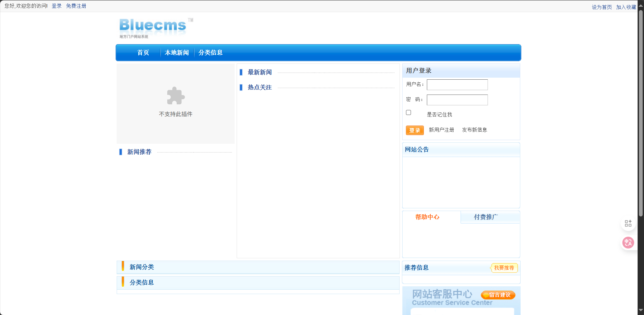The width and height of the screenshot is (644, 315).
Task: Click the 发布新信息 link
Action: click(x=474, y=130)
